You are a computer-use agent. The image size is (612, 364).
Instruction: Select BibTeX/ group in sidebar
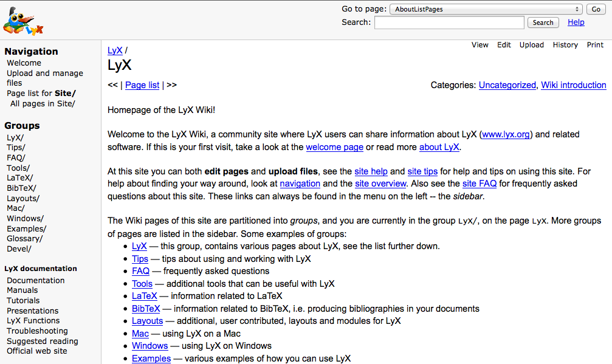coord(21,188)
